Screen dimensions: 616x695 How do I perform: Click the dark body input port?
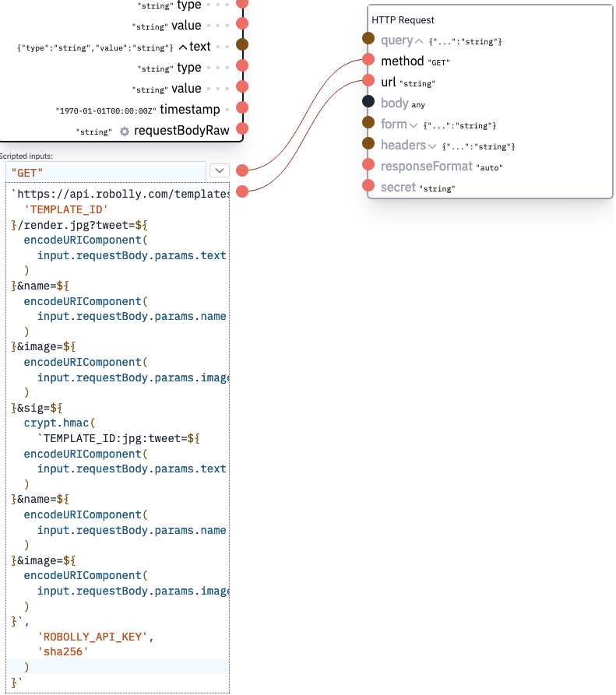(368, 101)
